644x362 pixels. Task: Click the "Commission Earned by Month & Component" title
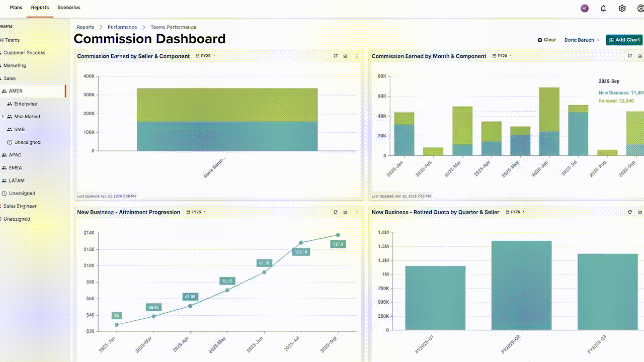click(429, 56)
